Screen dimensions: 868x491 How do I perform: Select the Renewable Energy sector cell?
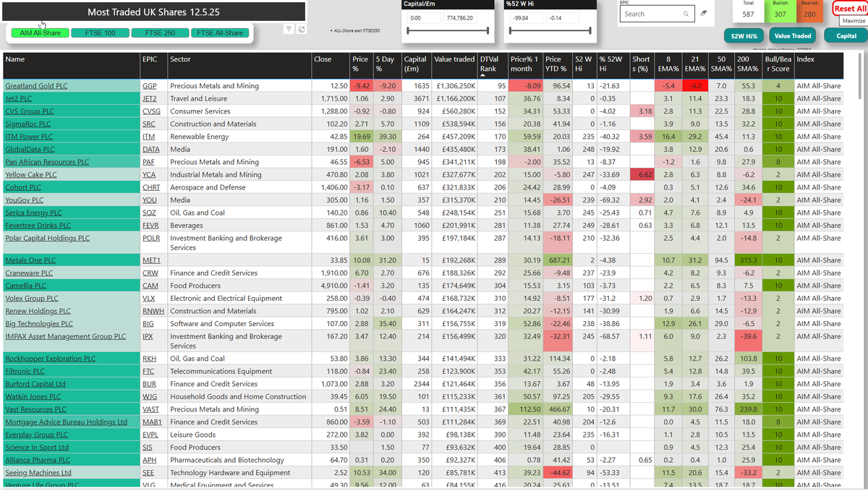click(240, 137)
